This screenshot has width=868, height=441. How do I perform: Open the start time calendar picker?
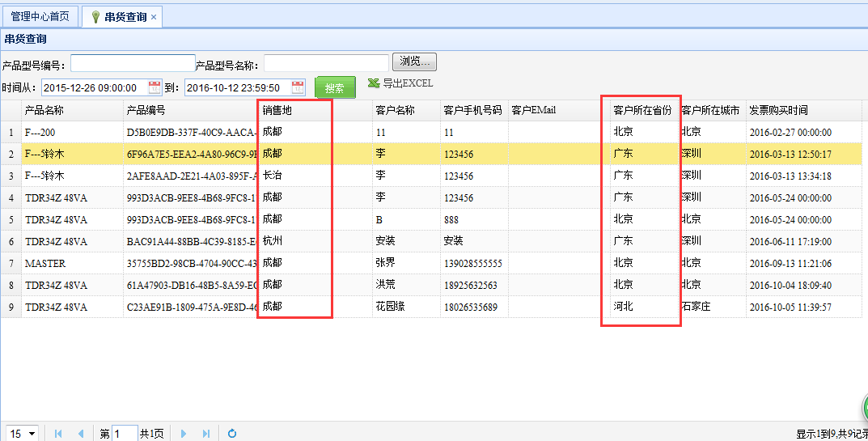pos(155,87)
